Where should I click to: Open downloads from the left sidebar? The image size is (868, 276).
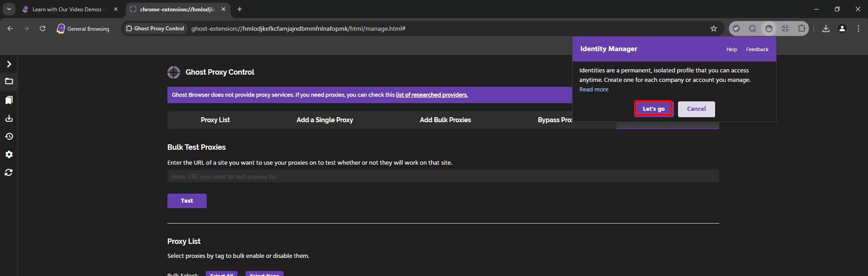(x=9, y=118)
